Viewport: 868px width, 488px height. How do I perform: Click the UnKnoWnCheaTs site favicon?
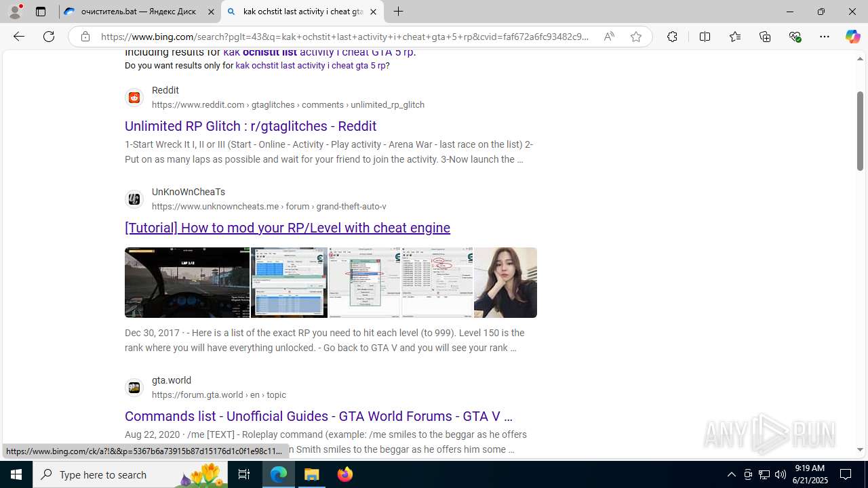tap(134, 199)
